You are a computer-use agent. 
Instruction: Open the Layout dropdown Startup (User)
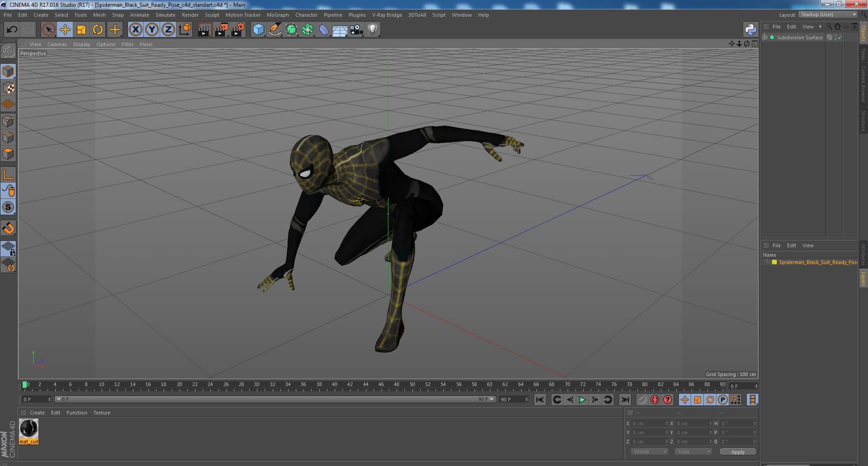828,14
